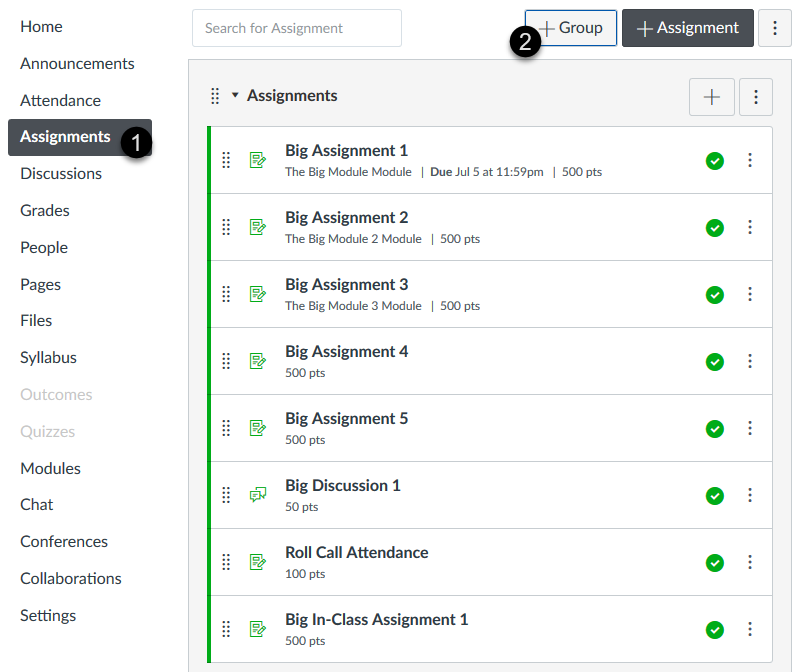
Task: Click the Search for Assignment field
Action: (296, 28)
